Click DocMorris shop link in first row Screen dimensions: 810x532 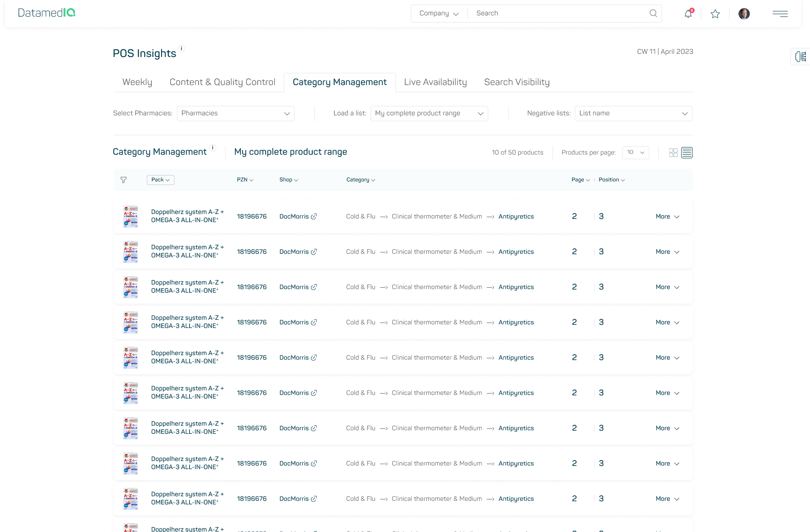click(294, 217)
